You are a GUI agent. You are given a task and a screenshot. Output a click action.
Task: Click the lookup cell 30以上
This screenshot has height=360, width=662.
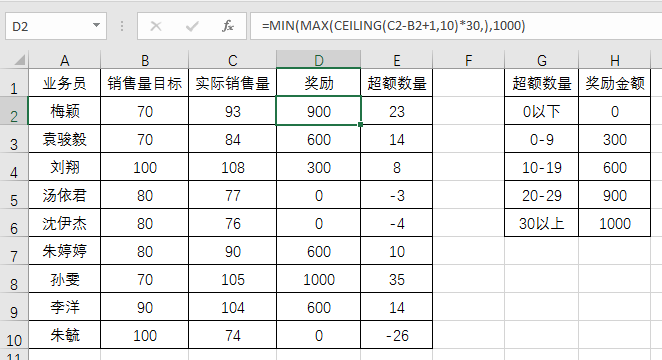coord(542,223)
